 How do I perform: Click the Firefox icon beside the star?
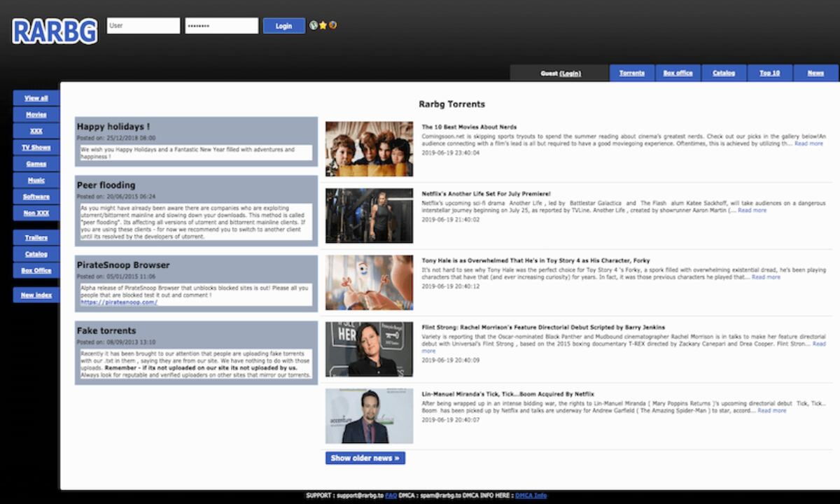[332, 25]
